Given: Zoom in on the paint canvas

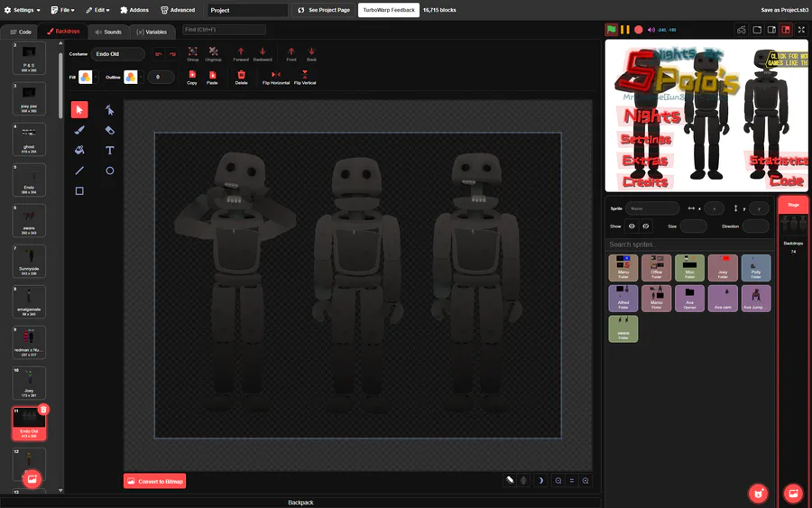Looking at the screenshot, I should (x=586, y=481).
